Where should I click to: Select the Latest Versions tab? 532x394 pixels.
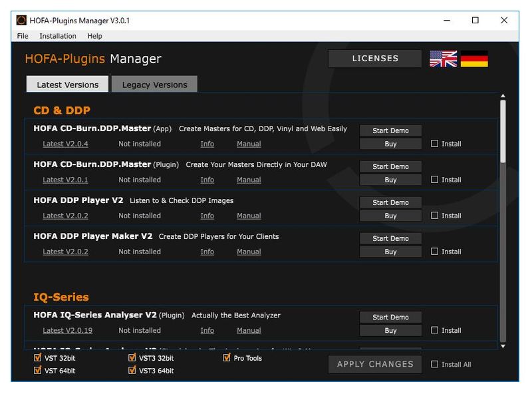tap(68, 84)
